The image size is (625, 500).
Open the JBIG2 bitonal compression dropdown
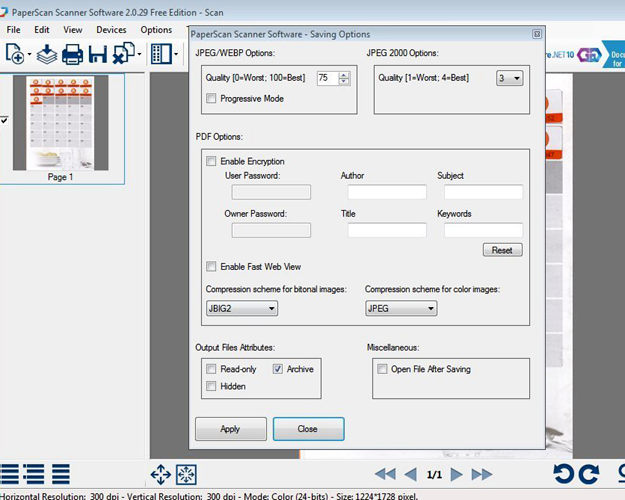pos(242,308)
